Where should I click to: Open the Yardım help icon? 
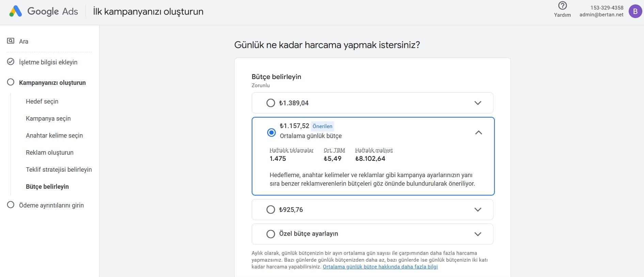pos(563,6)
